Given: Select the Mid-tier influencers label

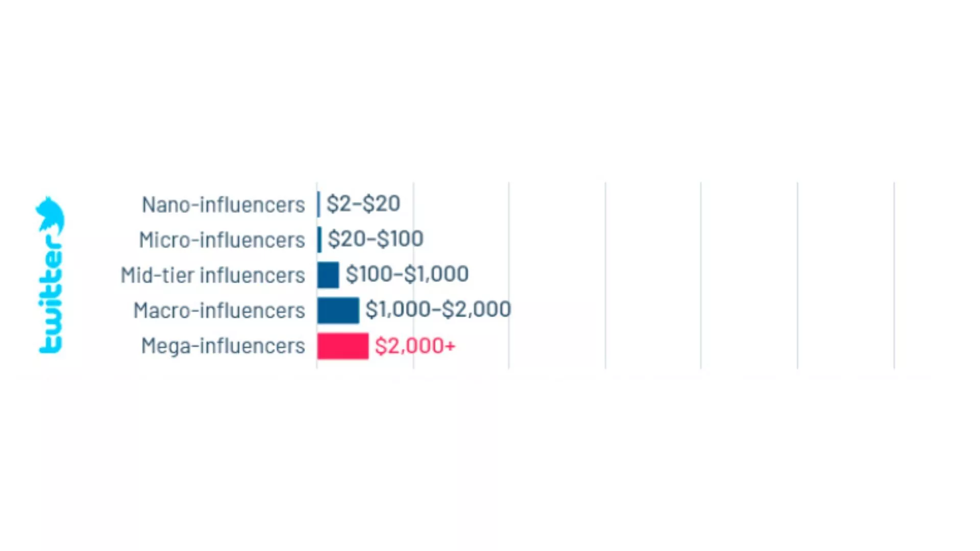Looking at the screenshot, I should [x=212, y=275].
